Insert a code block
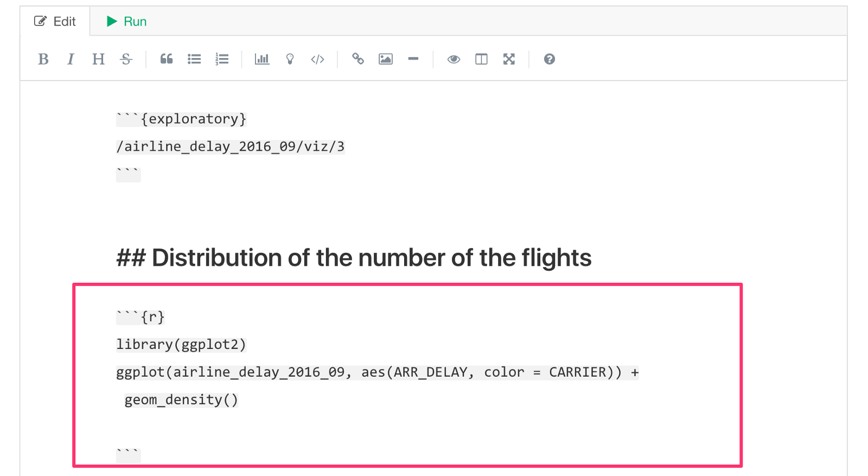Image resolution: width=868 pixels, height=476 pixels. click(317, 59)
